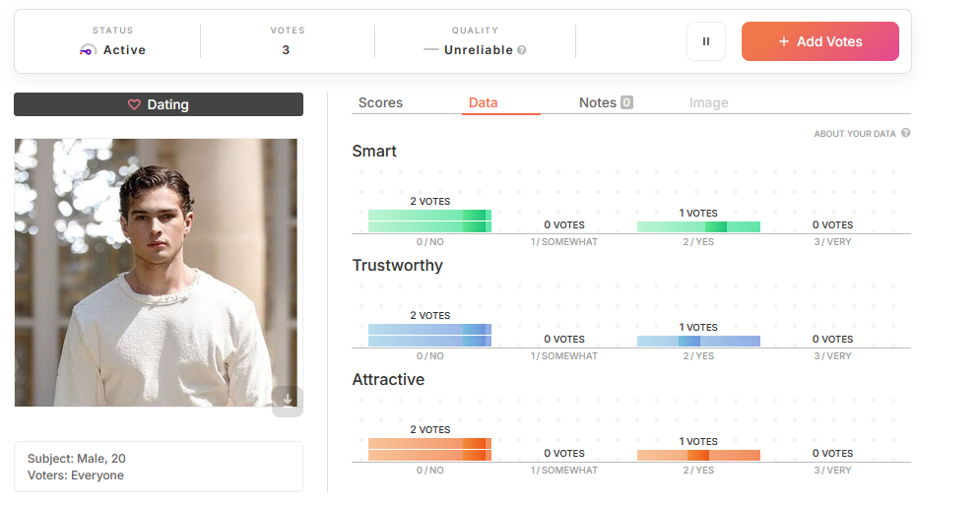Click the Dating category header bar

159,104
